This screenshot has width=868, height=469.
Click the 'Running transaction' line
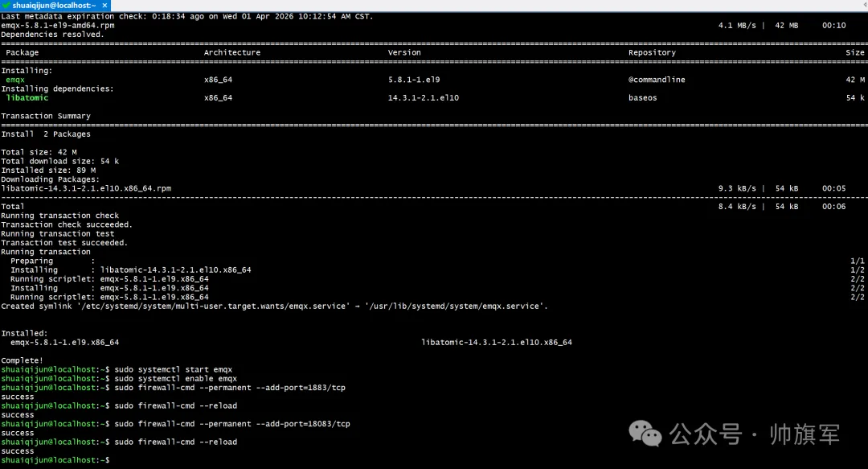46,252
